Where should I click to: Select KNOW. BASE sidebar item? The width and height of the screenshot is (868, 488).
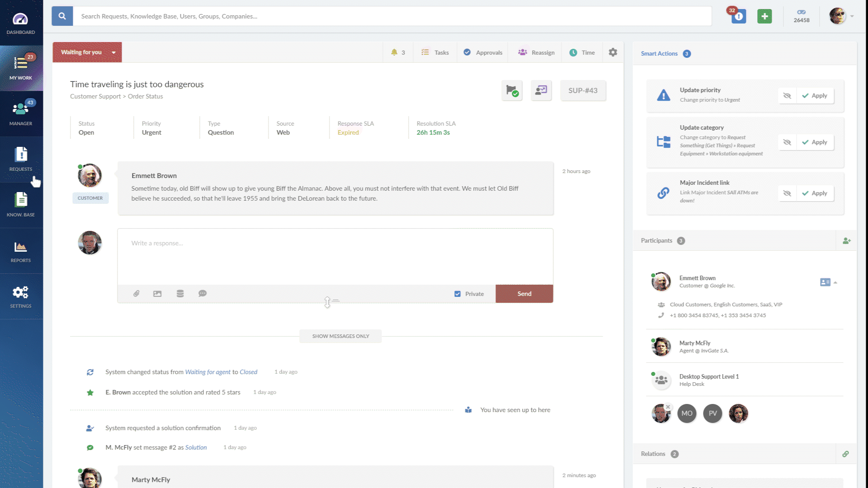coord(21,205)
